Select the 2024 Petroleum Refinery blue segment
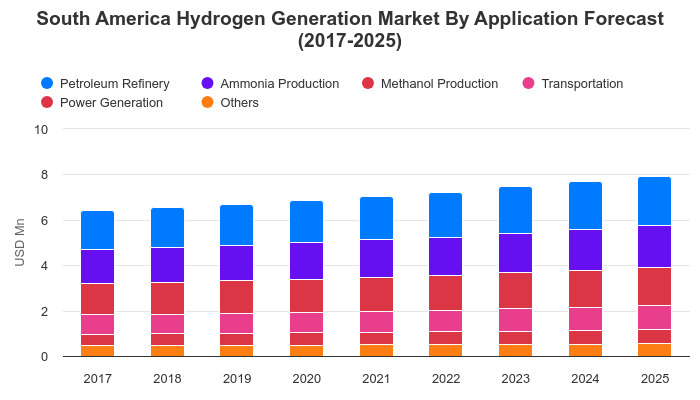 [x=585, y=206]
